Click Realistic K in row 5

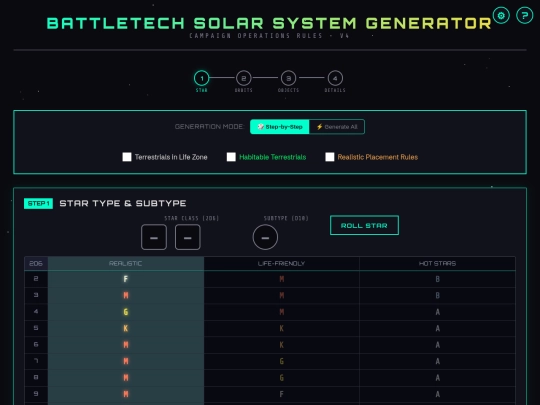click(126, 328)
